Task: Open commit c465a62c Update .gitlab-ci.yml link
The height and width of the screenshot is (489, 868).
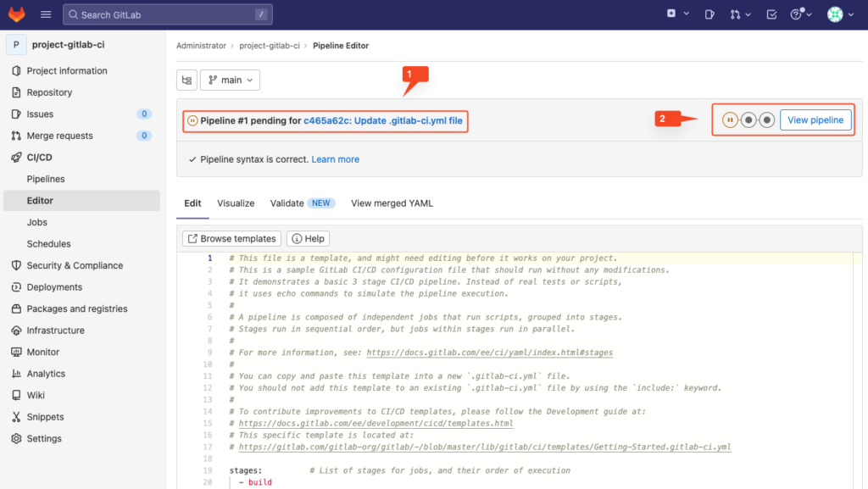Action: click(x=383, y=120)
